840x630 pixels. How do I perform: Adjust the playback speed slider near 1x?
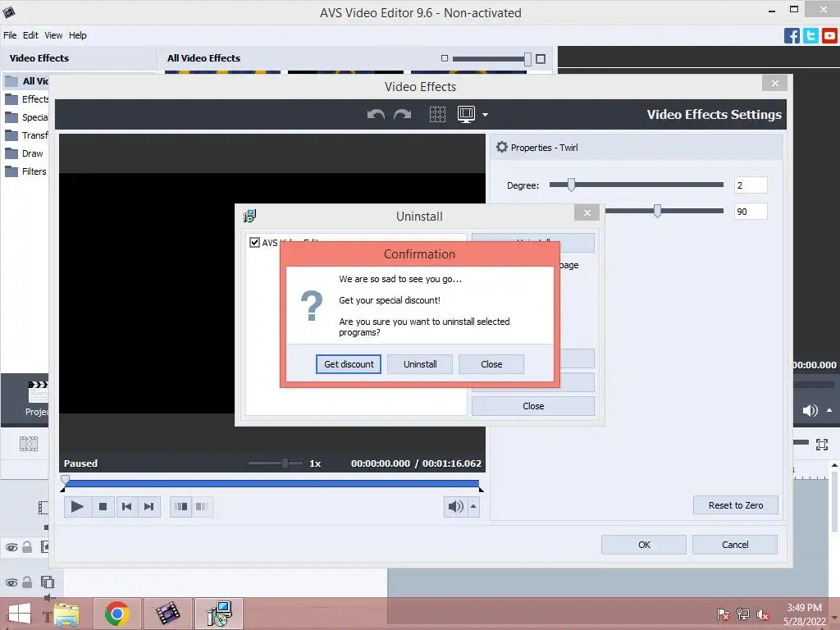coord(285,463)
